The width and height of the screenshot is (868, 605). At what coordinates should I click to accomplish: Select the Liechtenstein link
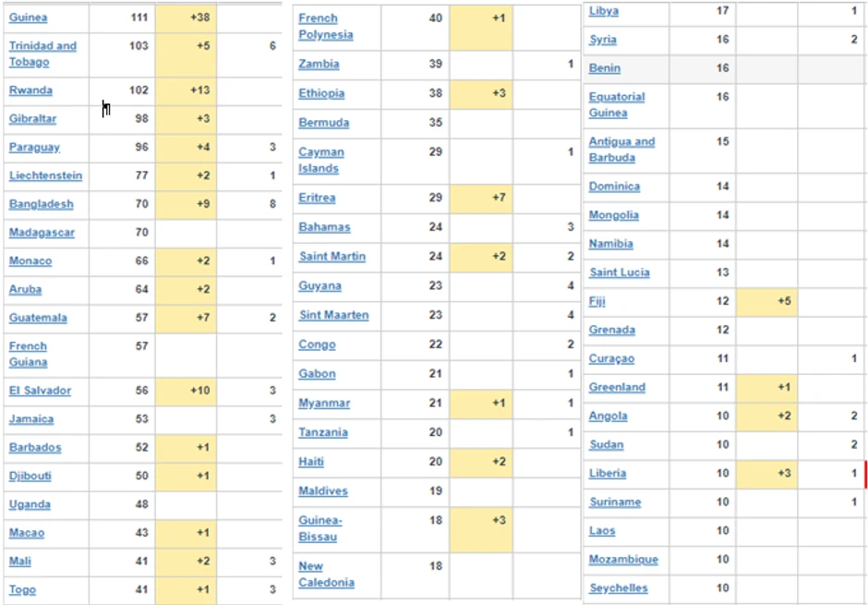pos(45,175)
